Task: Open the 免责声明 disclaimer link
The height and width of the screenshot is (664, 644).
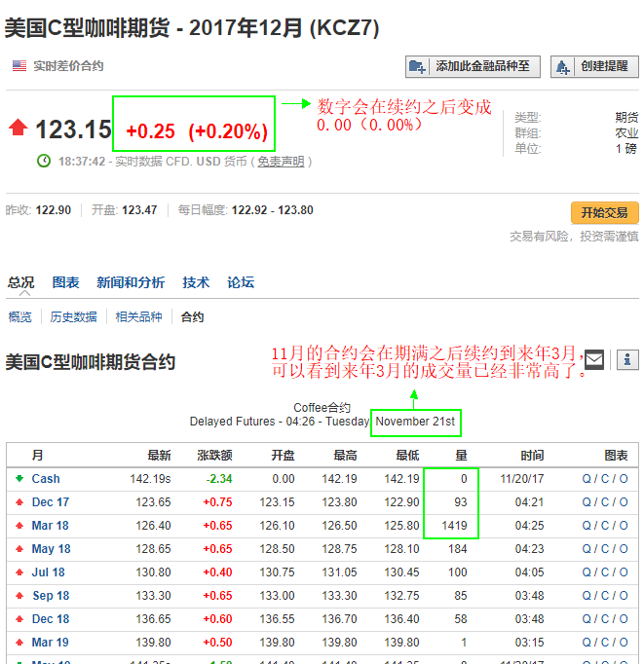Action: (281, 162)
